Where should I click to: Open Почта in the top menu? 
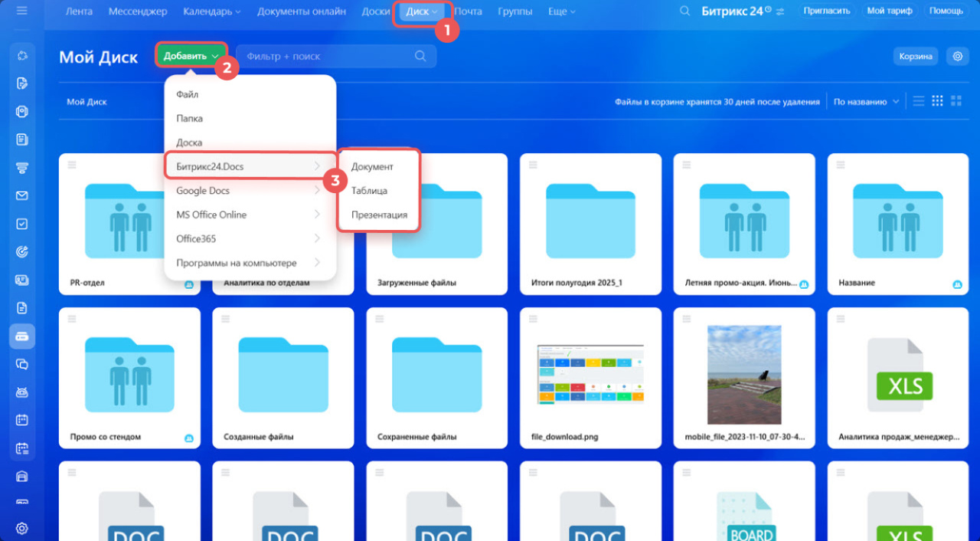(x=468, y=11)
